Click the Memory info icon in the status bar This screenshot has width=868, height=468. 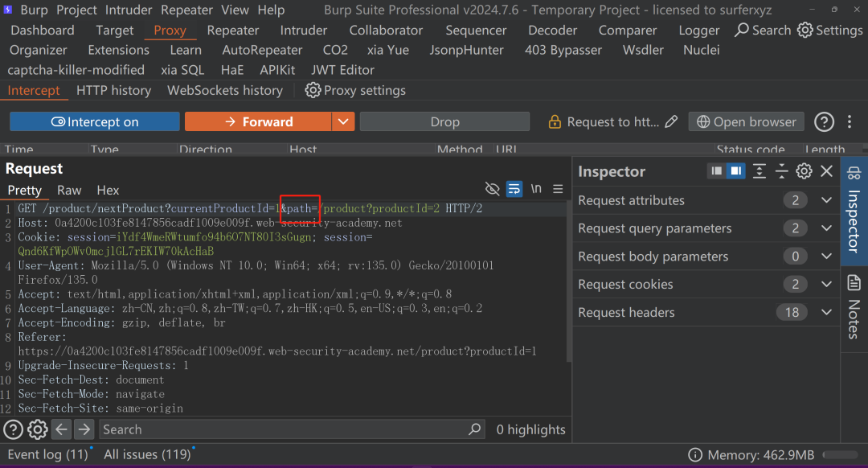click(x=694, y=455)
